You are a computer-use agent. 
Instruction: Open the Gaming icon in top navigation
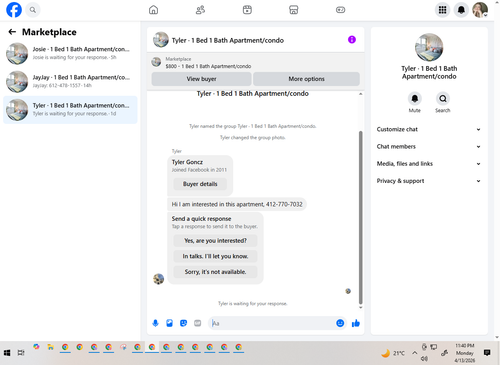pos(340,10)
